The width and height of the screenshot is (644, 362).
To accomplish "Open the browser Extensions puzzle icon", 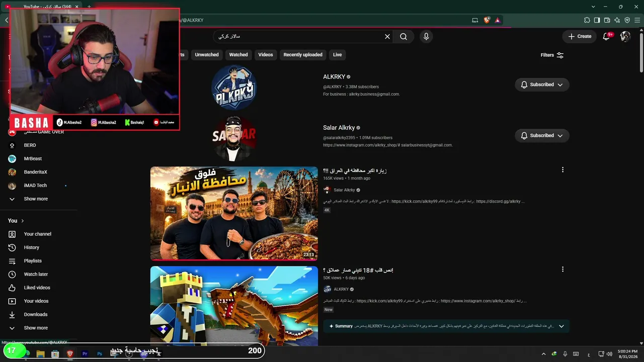I will pyautogui.click(x=587, y=20).
